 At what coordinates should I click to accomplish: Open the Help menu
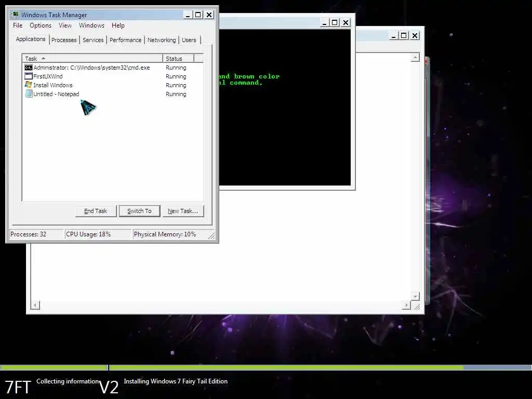(118, 25)
